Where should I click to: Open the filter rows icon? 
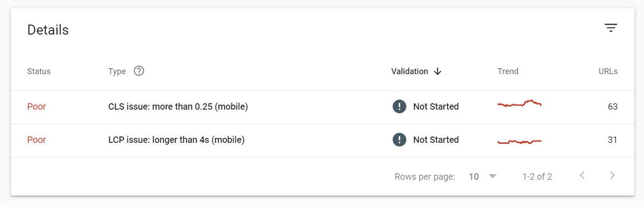coord(611,28)
